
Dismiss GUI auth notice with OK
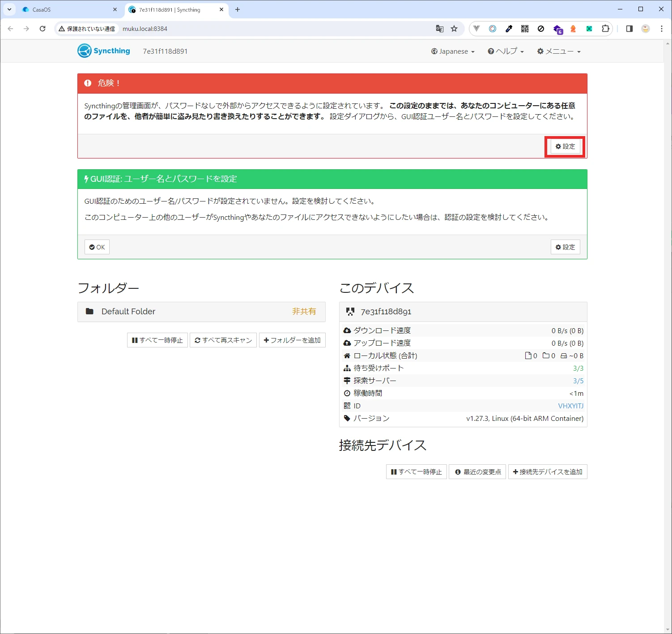pyautogui.click(x=97, y=247)
